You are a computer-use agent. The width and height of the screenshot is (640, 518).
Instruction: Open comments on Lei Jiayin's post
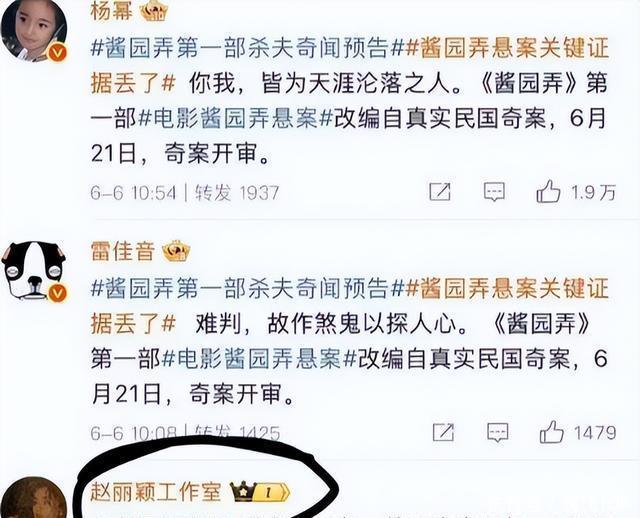click(x=498, y=432)
